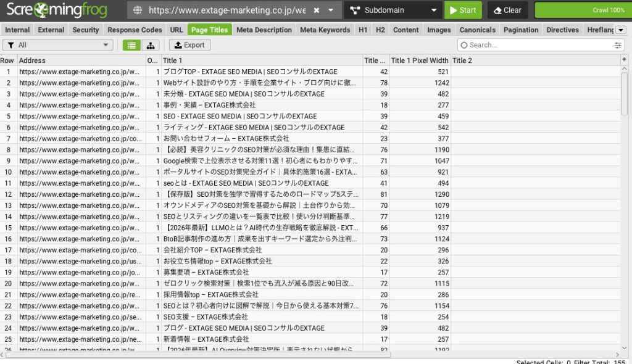Screen dimensions: 632x364
Task: Clear the URL with the X icon
Action: point(317,10)
